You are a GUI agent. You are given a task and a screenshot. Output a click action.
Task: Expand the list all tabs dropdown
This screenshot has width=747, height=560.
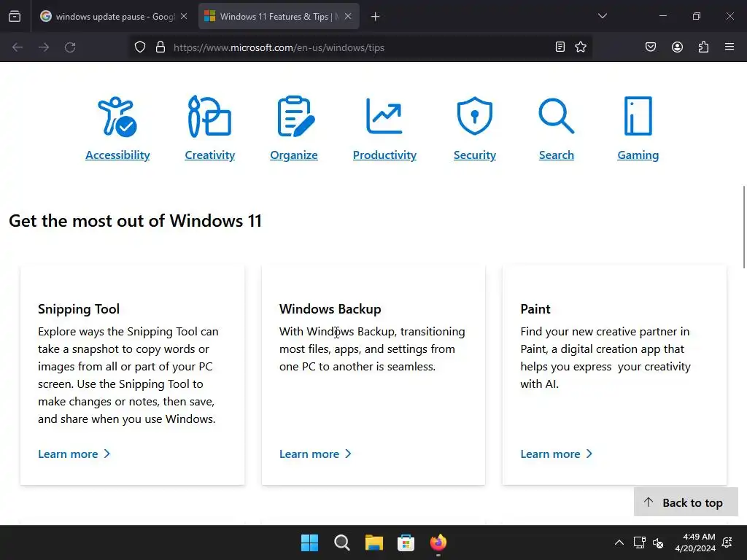click(603, 16)
